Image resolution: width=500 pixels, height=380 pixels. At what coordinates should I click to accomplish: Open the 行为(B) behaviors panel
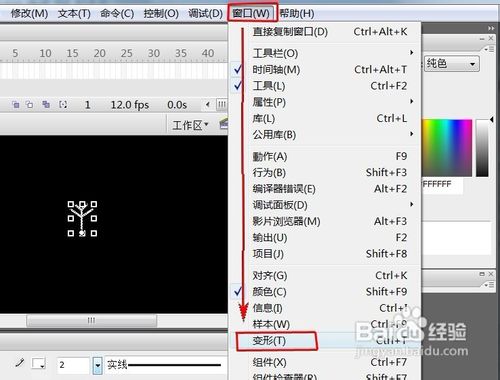(325, 172)
